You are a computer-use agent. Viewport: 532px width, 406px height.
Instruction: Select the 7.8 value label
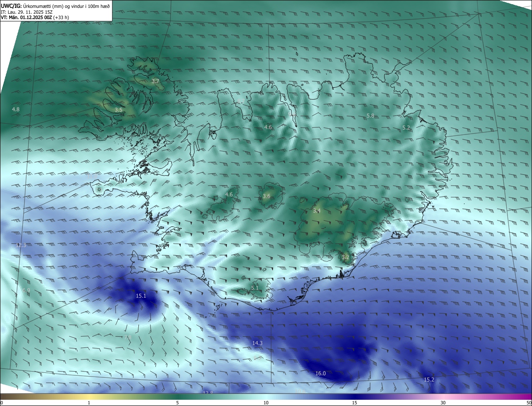coord(128,337)
